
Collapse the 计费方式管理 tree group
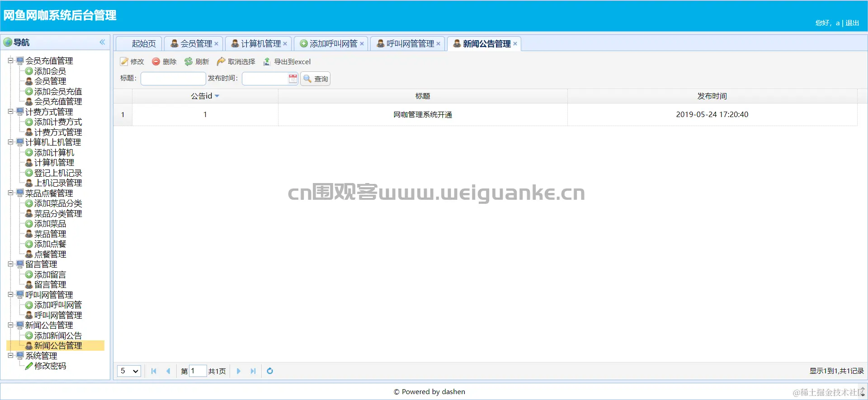click(x=10, y=111)
